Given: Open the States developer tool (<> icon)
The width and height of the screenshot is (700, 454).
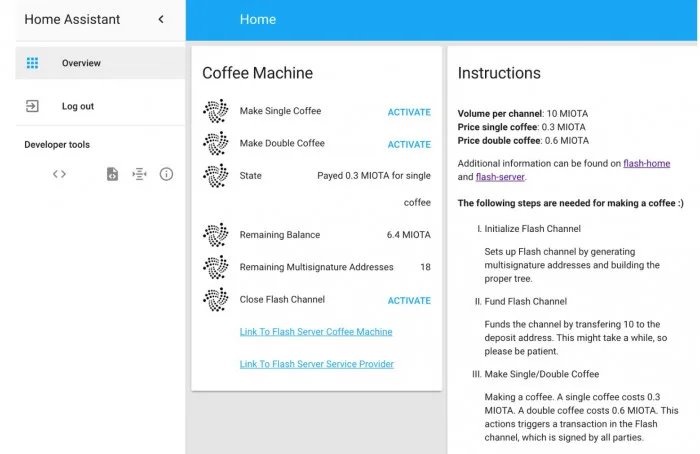Looking at the screenshot, I should pyautogui.click(x=59, y=174).
